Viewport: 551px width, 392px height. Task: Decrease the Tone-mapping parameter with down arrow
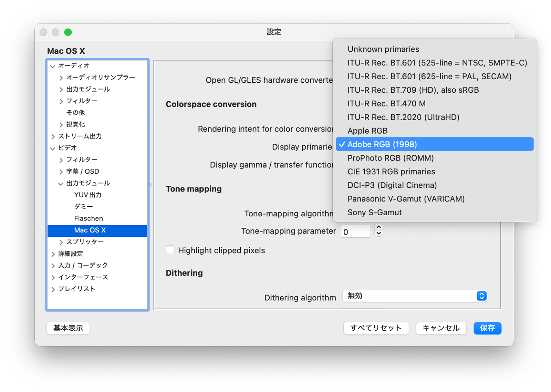click(x=378, y=234)
